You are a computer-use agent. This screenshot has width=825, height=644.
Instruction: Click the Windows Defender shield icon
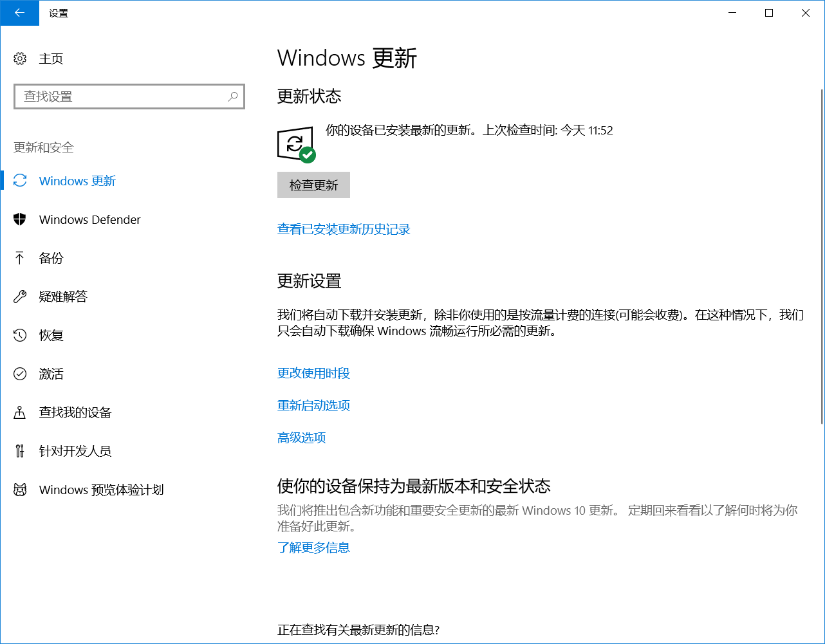pos(20,219)
